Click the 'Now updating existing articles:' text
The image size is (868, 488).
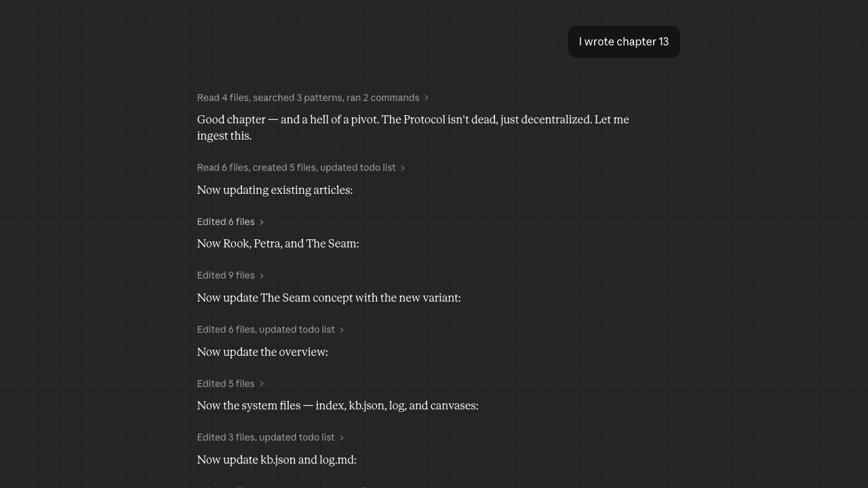[x=275, y=190]
